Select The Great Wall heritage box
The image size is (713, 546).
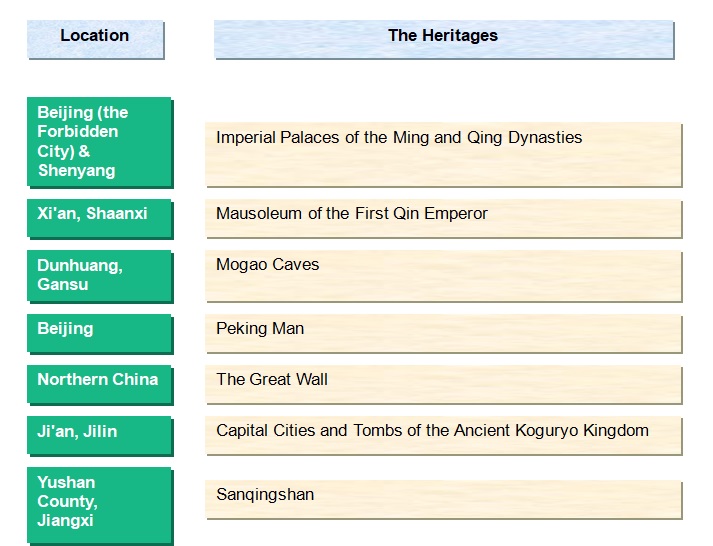(x=443, y=384)
